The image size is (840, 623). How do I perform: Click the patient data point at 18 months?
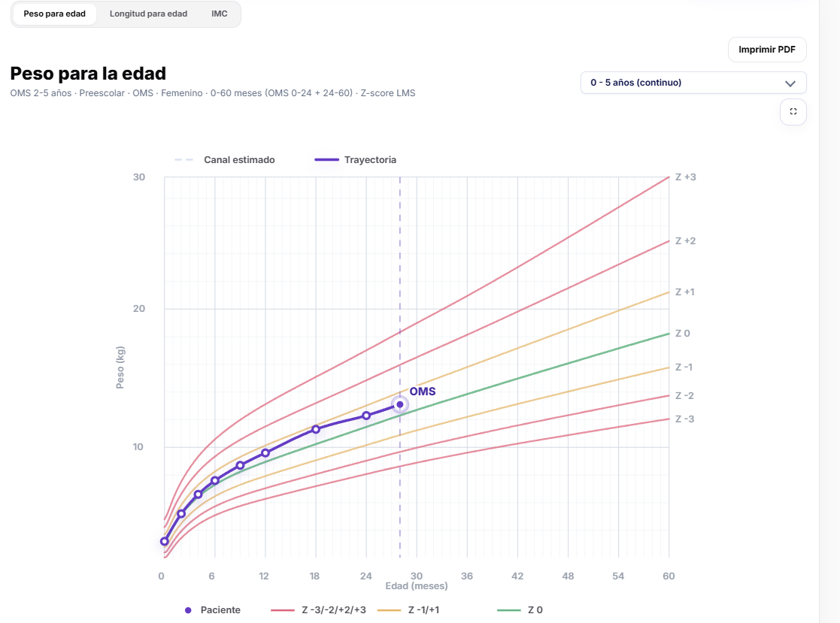pos(316,429)
